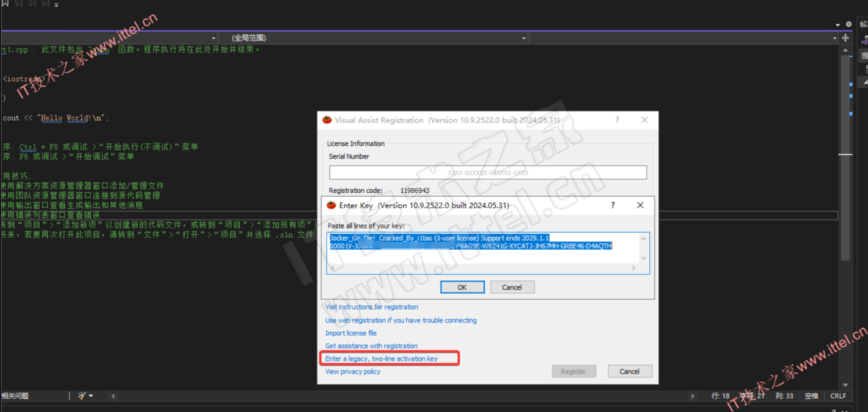868x412 pixels.
Task: Click left scroll arrow of key text box
Action: point(332,268)
